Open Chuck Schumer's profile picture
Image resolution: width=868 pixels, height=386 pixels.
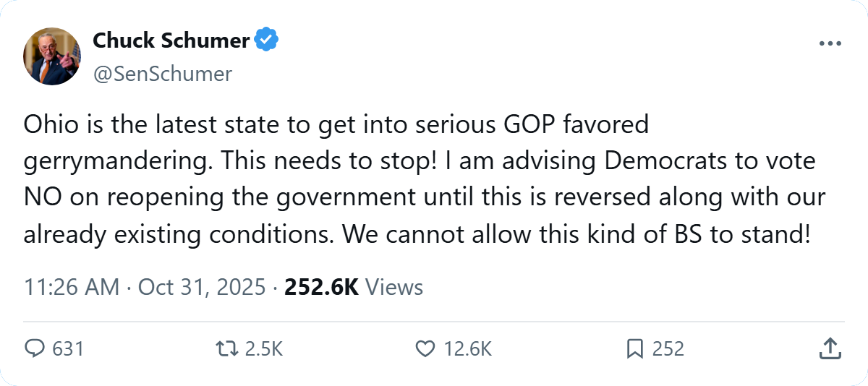tap(52, 56)
